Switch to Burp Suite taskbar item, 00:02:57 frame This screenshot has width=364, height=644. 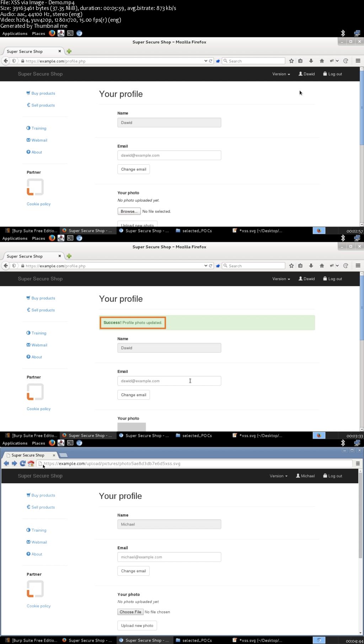click(31, 231)
